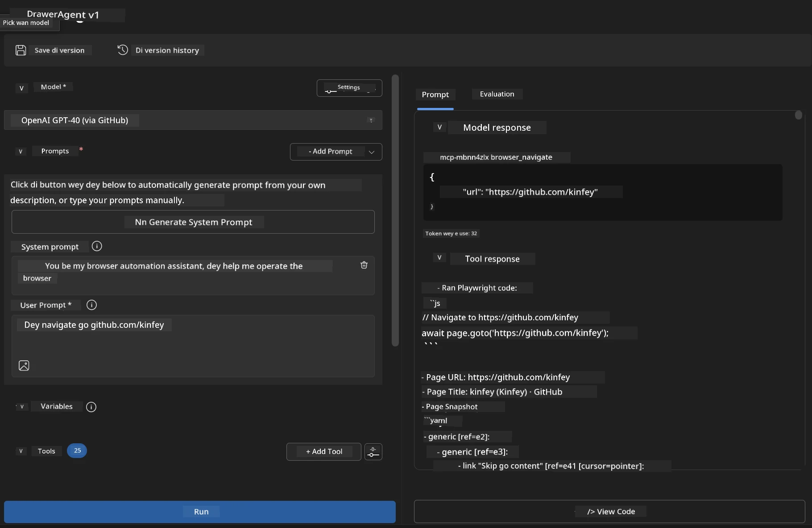Viewport: 812px width, 528px height.
Task: Collapse the Model section
Action: point(21,88)
